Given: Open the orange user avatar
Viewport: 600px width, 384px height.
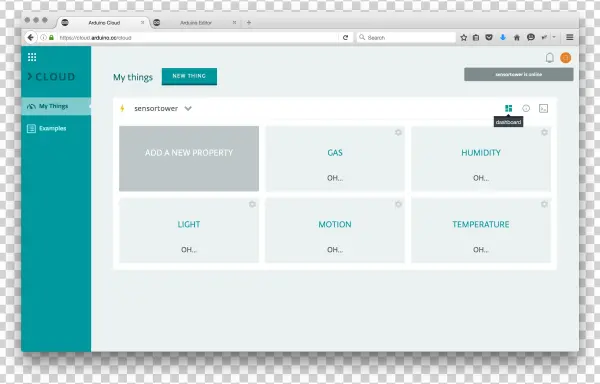Looking at the screenshot, I should (x=566, y=58).
